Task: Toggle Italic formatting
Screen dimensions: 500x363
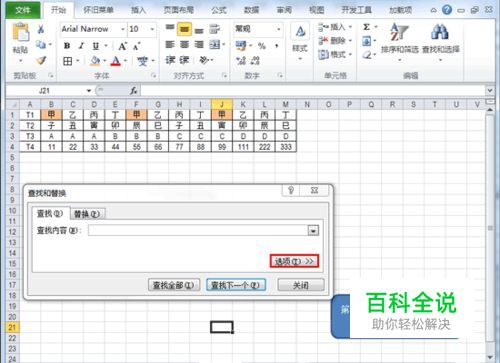Action: click(x=81, y=46)
